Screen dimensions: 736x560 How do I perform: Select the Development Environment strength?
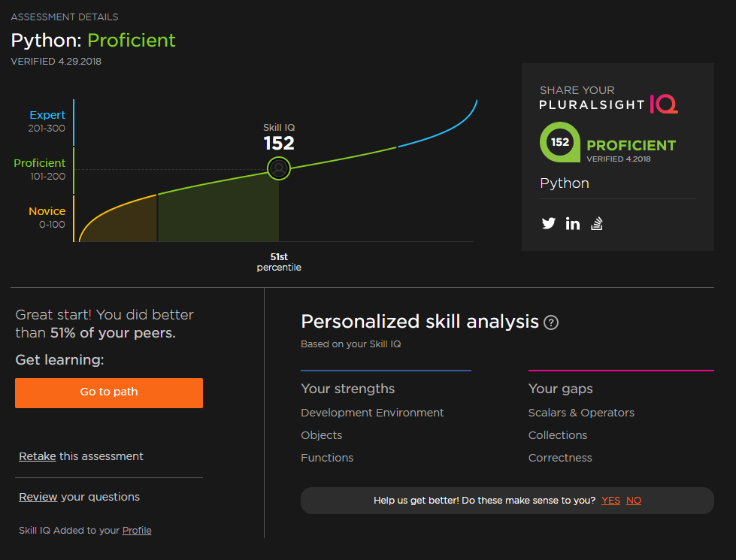point(372,413)
